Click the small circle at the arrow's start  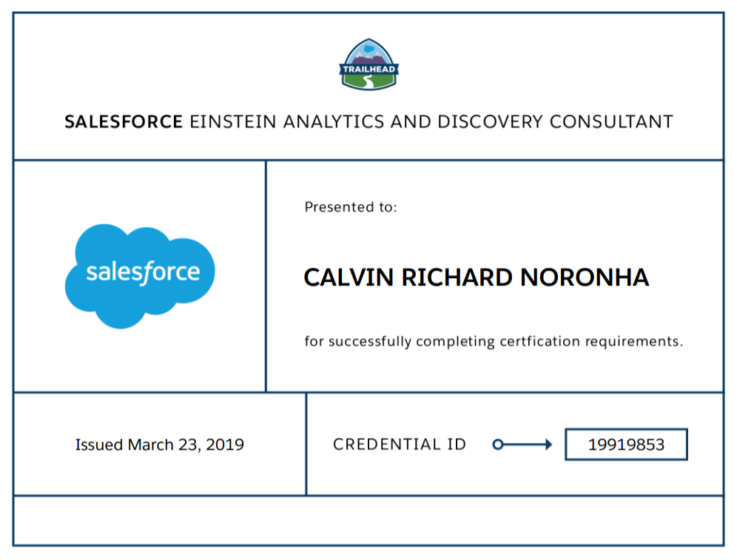[x=498, y=445]
